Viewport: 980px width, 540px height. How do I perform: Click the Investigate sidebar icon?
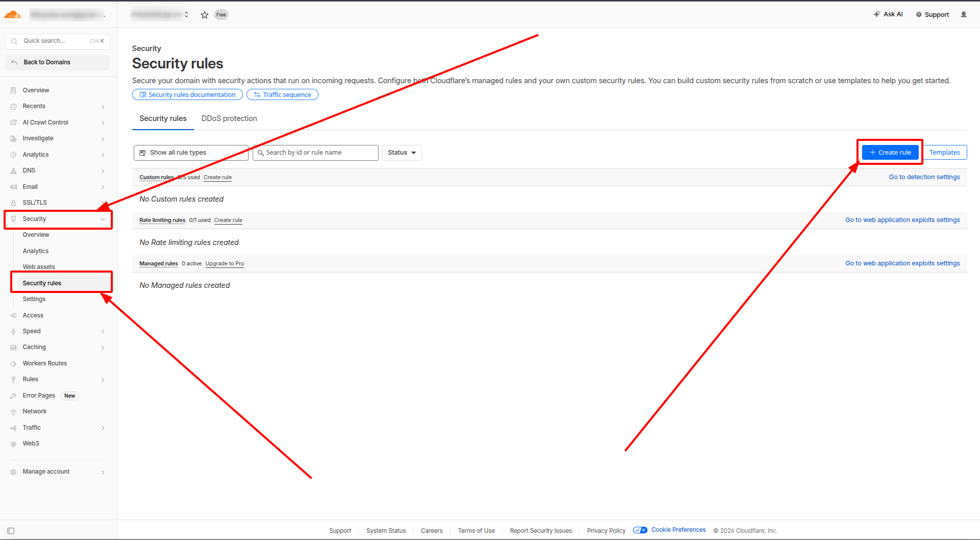click(x=13, y=138)
